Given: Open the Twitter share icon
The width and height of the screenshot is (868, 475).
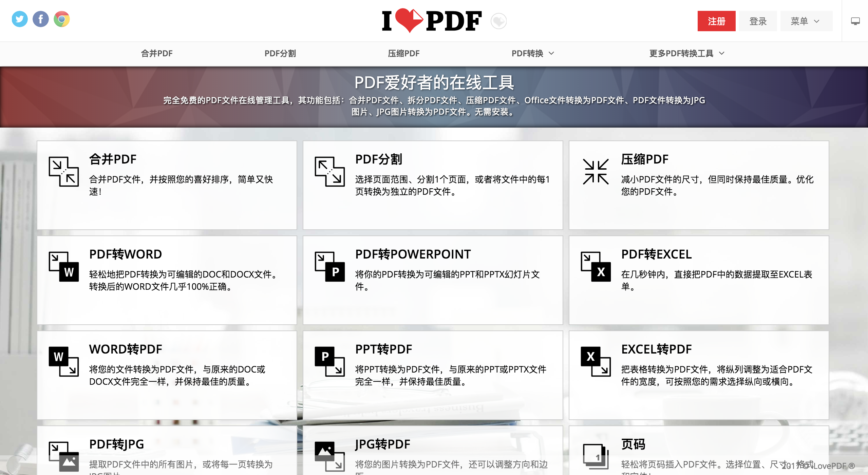Looking at the screenshot, I should click(x=20, y=19).
